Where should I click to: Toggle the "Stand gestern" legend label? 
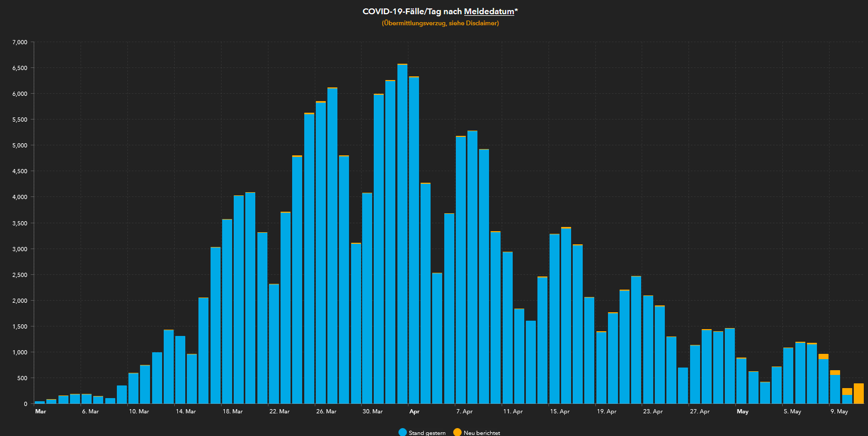(427, 433)
